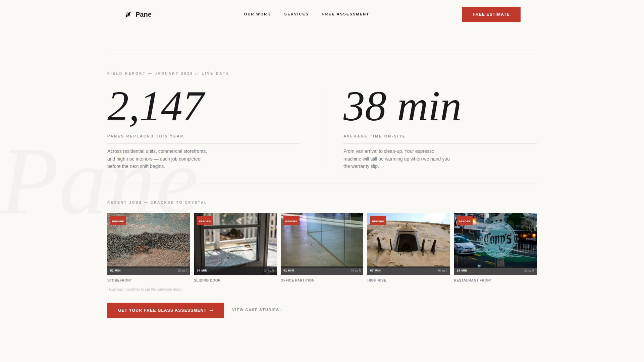Open the Office Partition thumbnail

tap(322, 244)
